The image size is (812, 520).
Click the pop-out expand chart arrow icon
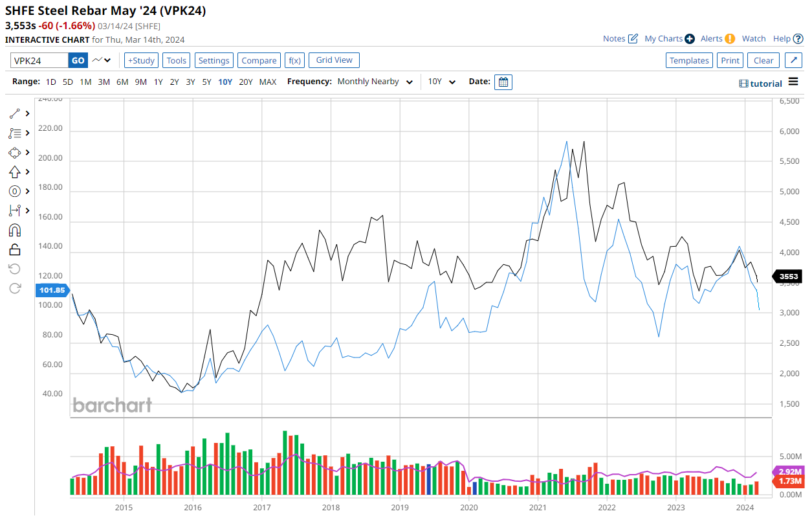tap(793, 60)
